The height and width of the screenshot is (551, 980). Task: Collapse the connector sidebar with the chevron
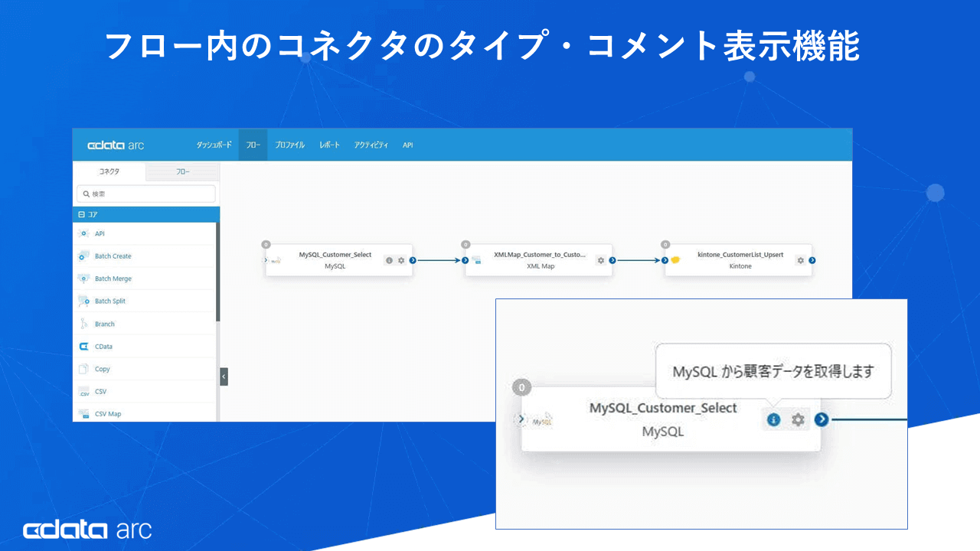pos(223,376)
